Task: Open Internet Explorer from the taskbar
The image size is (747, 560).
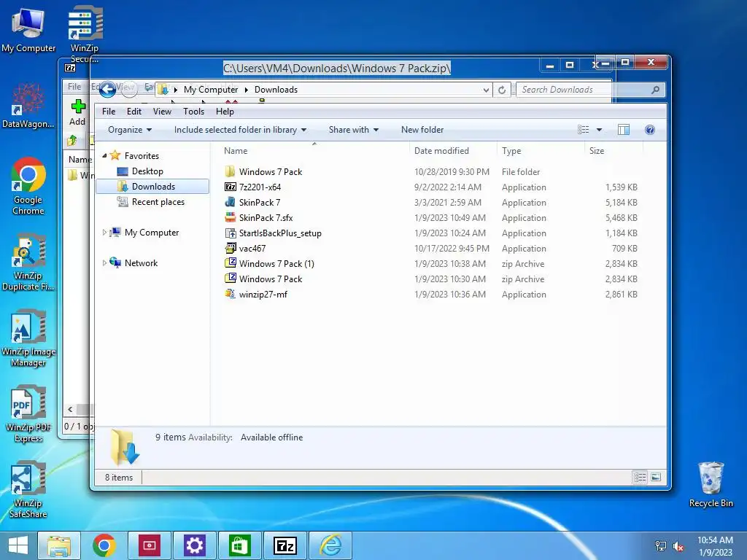Action: tap(330, 545)
